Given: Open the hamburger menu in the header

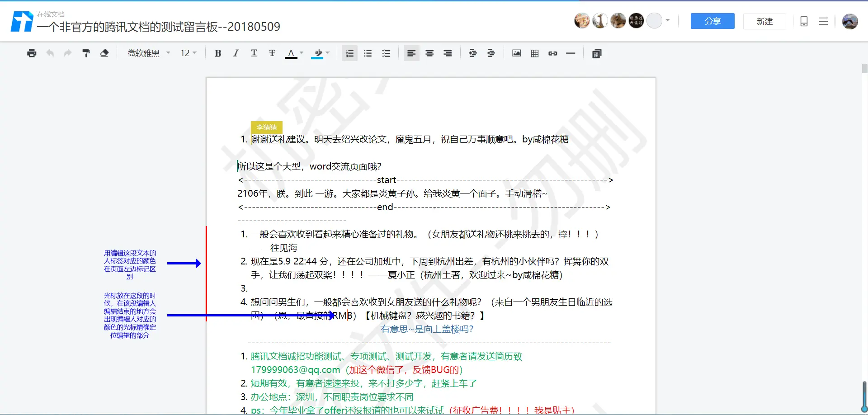Looking at the screenshot, I should [823, 21].
